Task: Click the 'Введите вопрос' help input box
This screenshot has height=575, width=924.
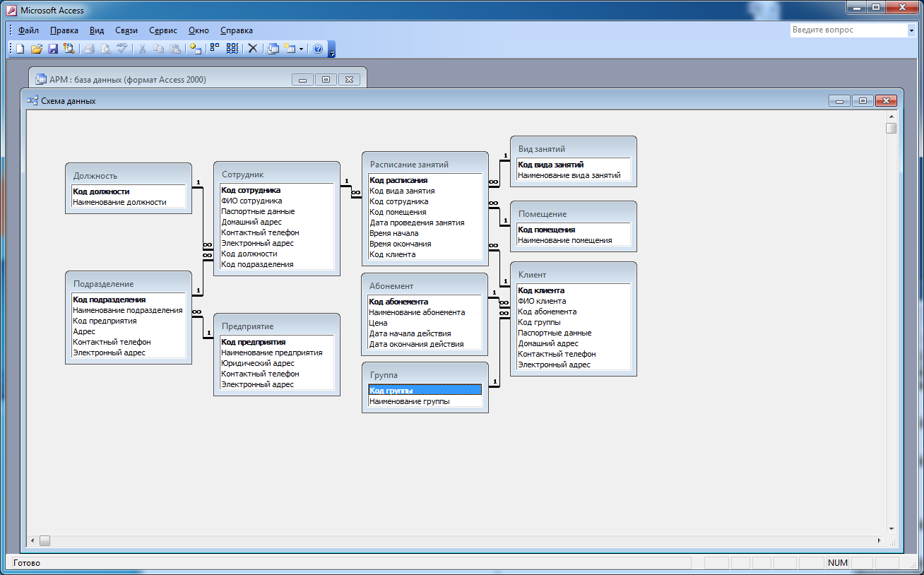Action: (x=848, y=30)
